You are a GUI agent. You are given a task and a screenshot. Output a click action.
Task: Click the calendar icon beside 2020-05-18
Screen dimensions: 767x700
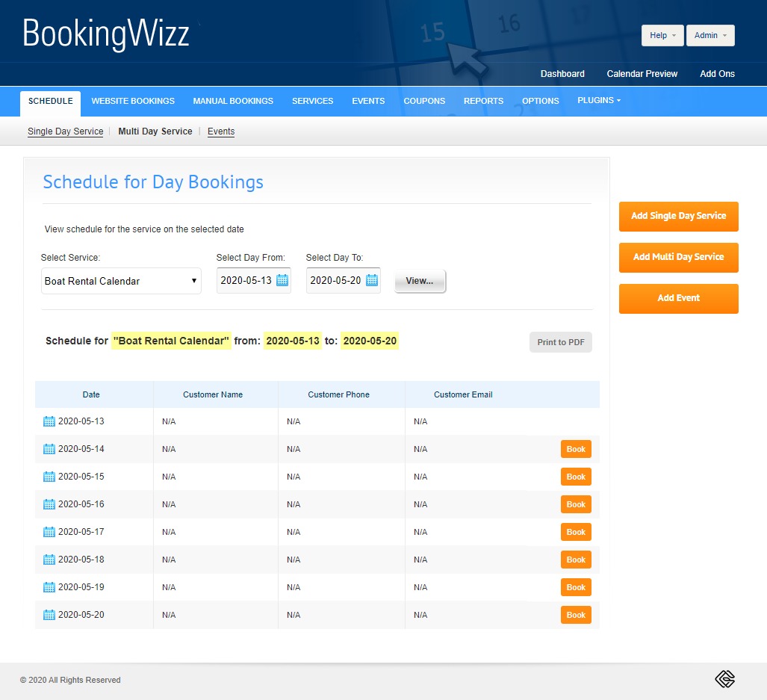pos(49,559)
